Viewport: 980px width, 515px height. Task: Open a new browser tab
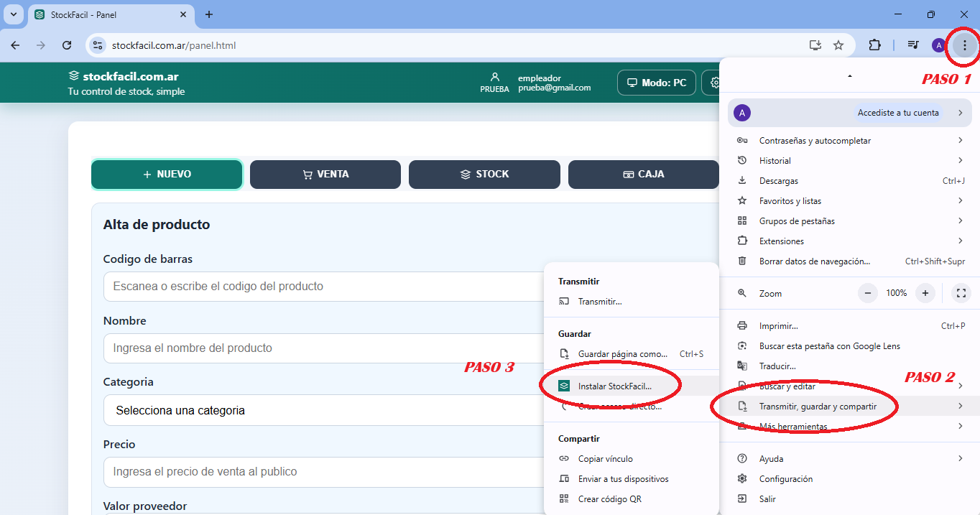[209, 14]
